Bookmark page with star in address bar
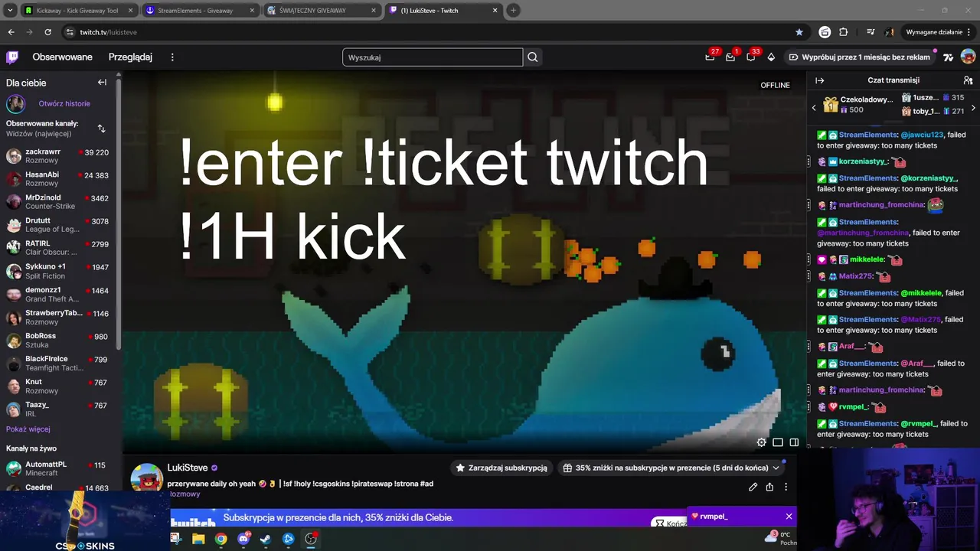 tap(799, 32)
